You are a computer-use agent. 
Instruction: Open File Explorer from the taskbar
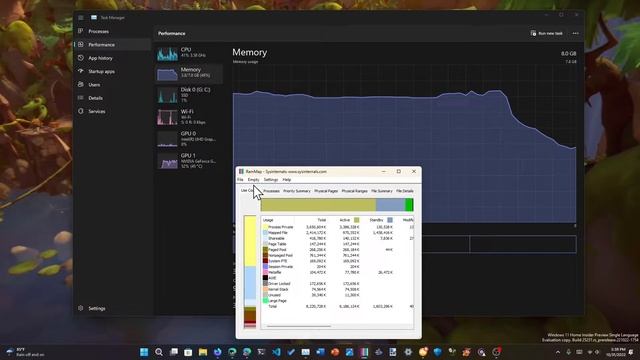pyautogui.click(x=203, y=352)
